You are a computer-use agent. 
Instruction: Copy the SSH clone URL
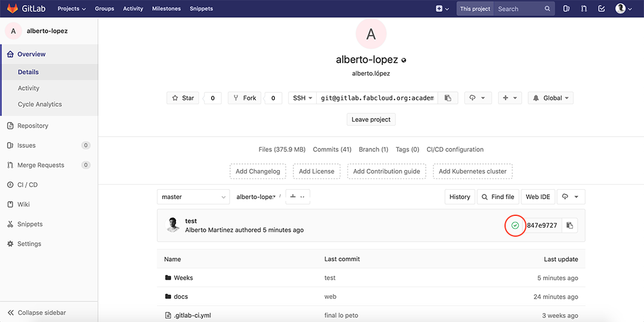click(448, 98)
